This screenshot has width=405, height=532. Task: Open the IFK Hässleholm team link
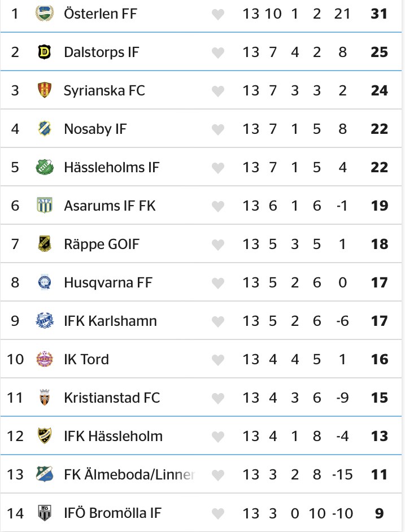(x=113, y=436)
